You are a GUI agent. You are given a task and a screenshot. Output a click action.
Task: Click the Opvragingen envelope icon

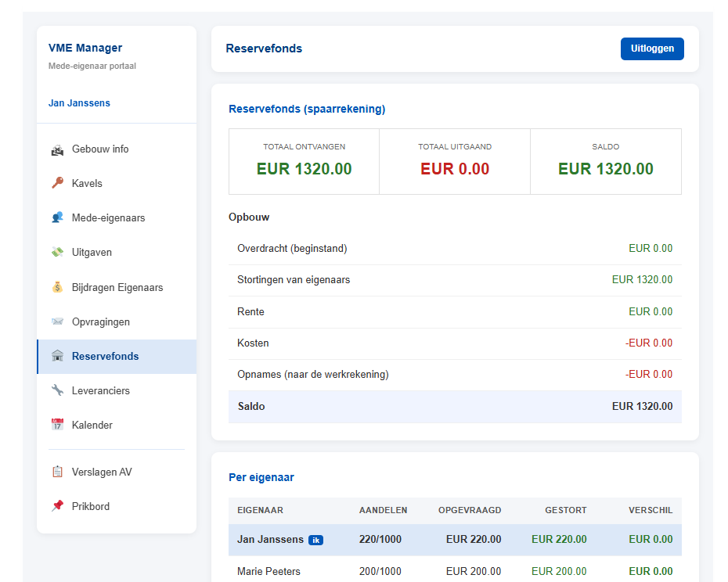tap(57, 322)
